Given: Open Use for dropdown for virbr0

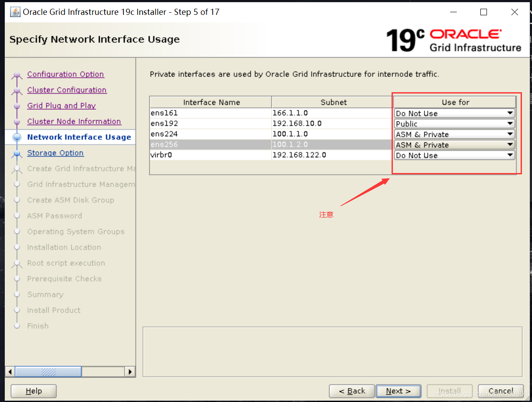Looking at the screenshot, I should tap(455, 155).
